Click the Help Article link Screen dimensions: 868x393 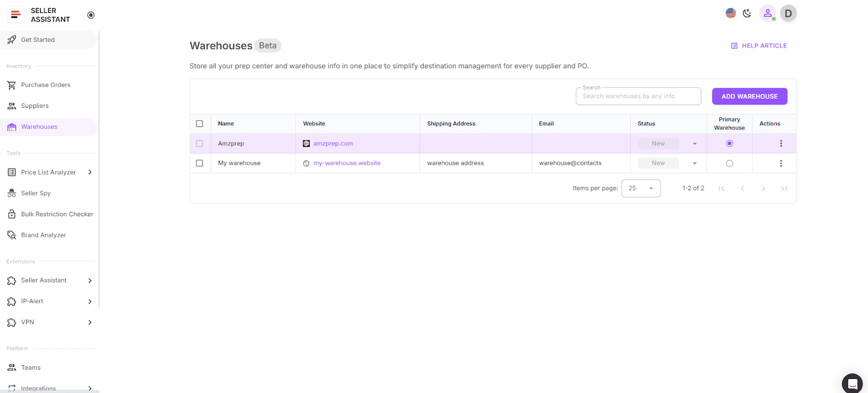pyautogui.click(x=759, y=46)
